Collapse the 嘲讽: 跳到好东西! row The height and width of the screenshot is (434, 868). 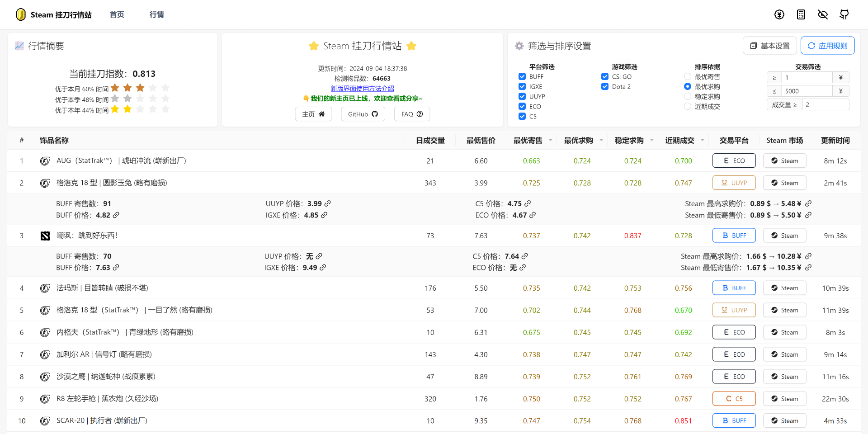[434, 236]
